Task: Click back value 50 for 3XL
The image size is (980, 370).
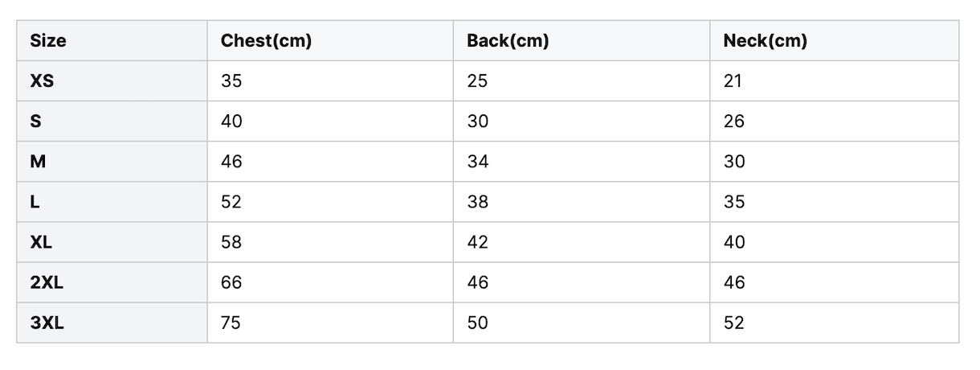Action: [x=477, y=323]
